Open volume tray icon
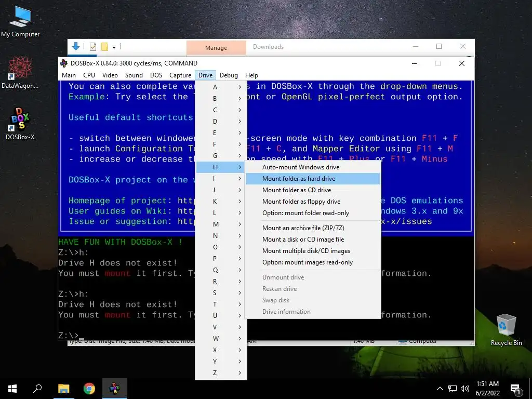Viewport: 532px width, 399px height. coord(465,389)
